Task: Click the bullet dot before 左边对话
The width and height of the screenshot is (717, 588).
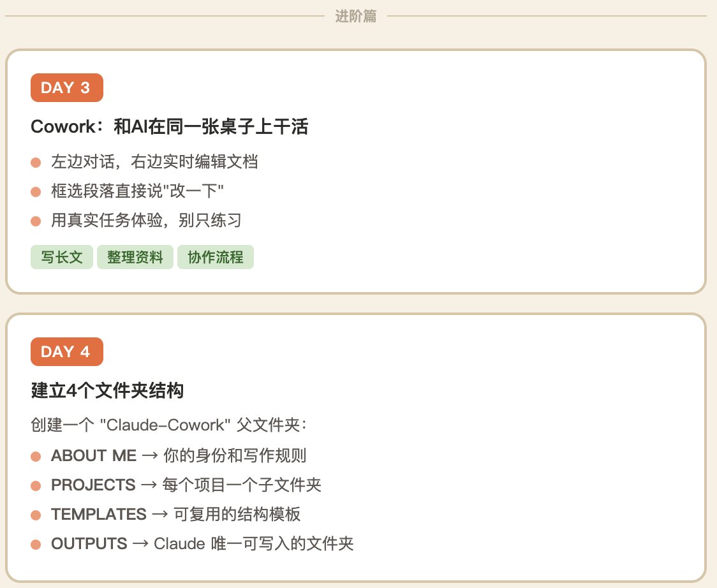Action: [x=36, y=163]
